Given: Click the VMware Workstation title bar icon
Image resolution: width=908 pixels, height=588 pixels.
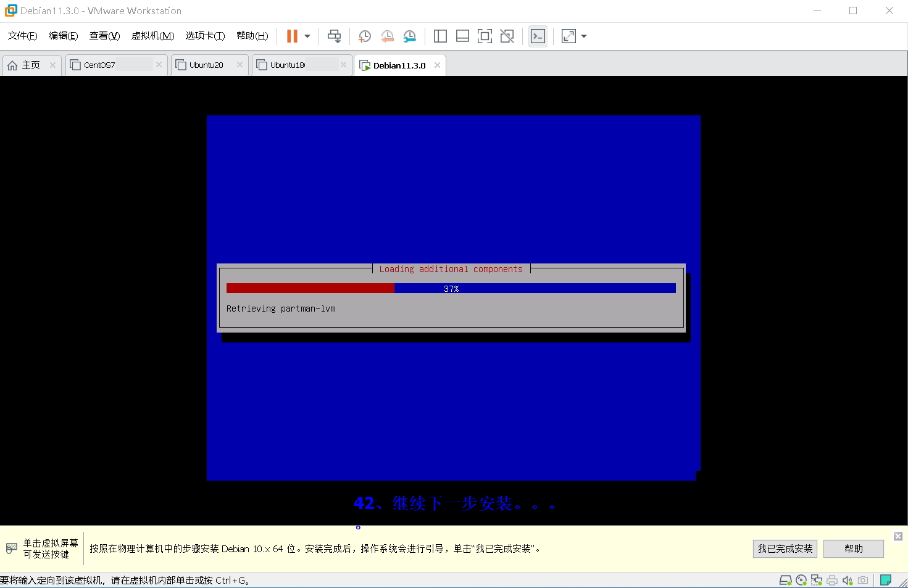Looking at the screenshot, I should (x=10, y=10).
